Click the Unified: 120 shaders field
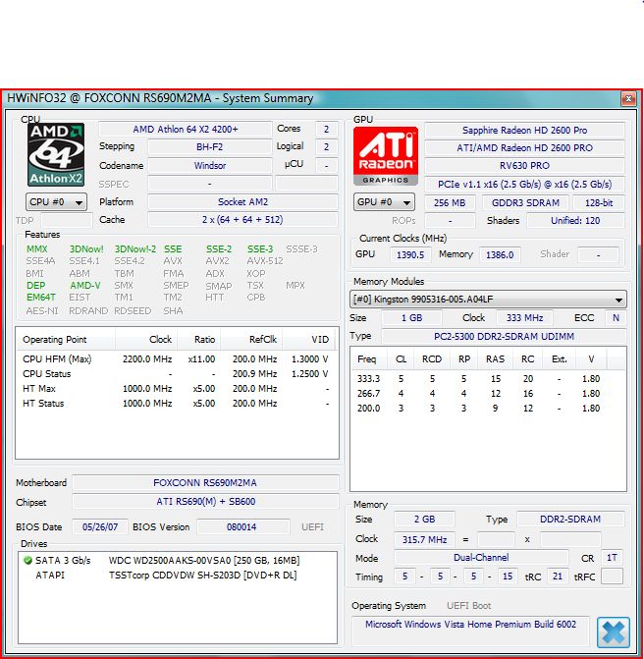 coord(575,221)
